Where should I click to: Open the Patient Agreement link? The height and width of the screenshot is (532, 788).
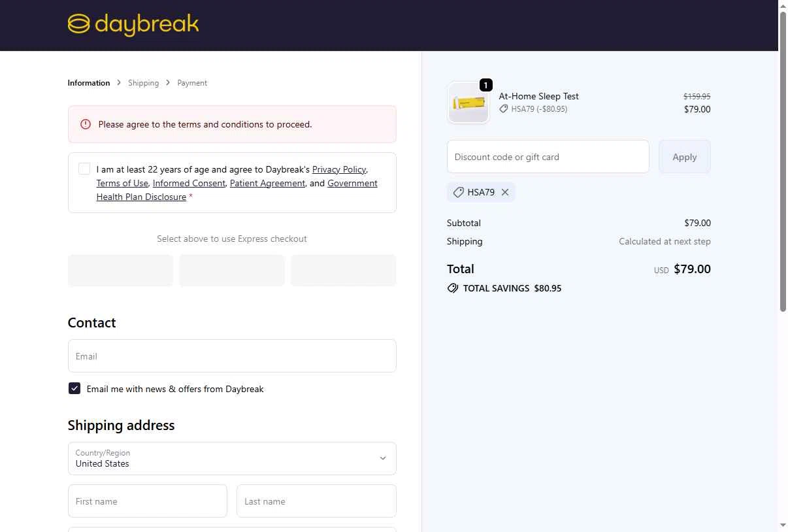[267, 183]
